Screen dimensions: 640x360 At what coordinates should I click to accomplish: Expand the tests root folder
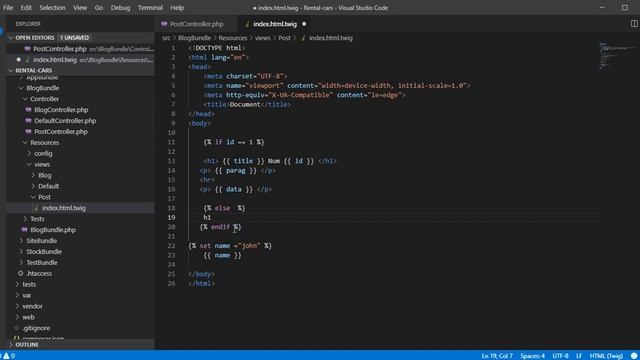point(29,284)
